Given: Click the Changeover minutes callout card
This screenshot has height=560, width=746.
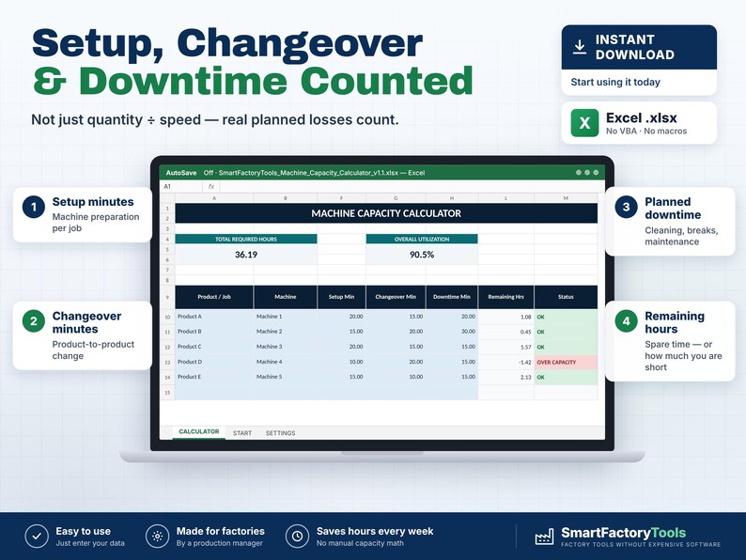Looking at the screenshot, I should (83, 335).
